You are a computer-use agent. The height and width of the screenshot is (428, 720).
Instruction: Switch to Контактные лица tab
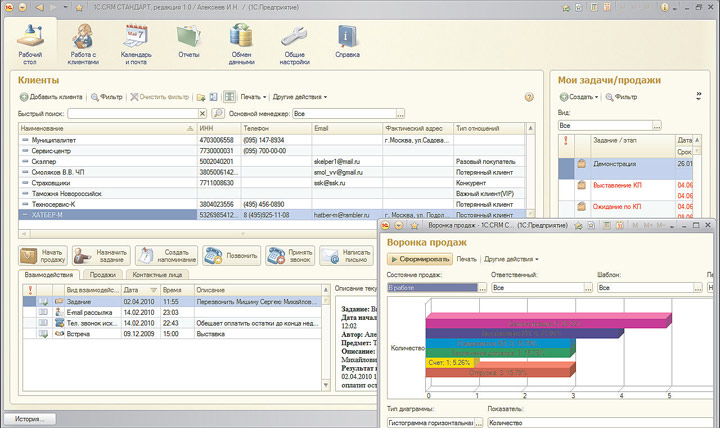[x=158, y=275]
